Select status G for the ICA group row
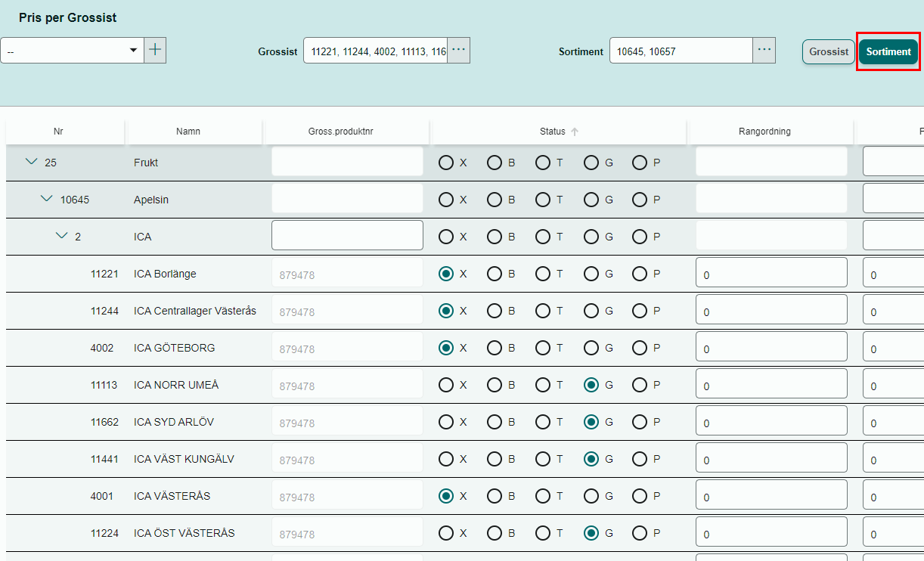 (591, 236)
